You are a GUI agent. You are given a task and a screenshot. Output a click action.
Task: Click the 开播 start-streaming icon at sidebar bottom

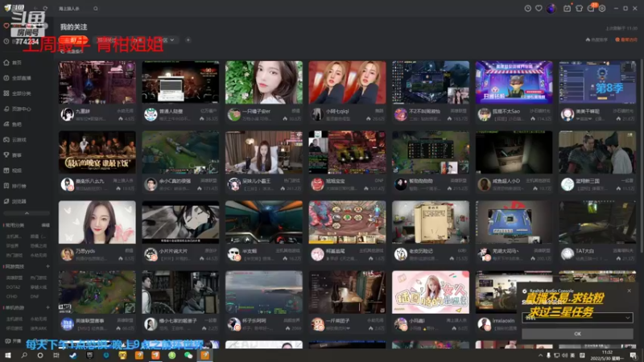(7, 341)
